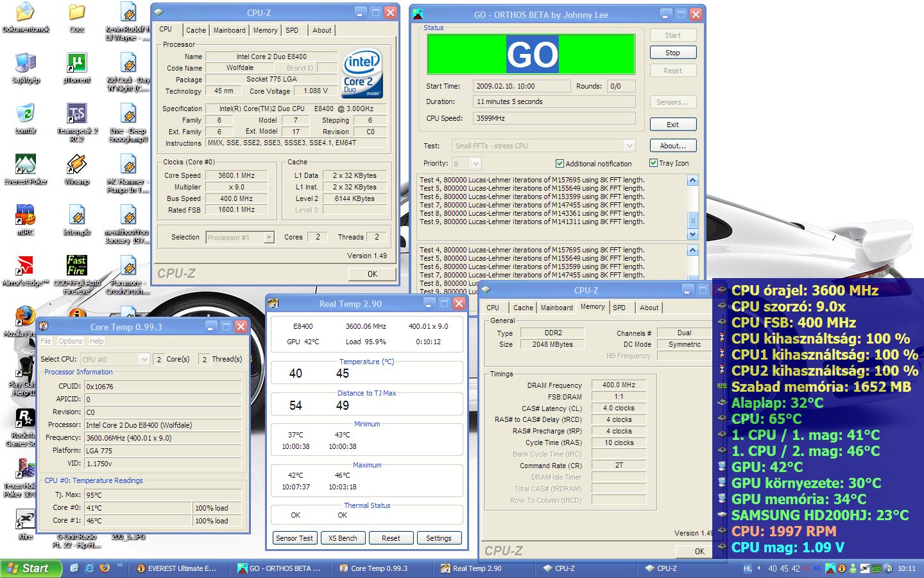Click the Real Temp title bar icon
The image size is (924, 578).
click(x=273, y=303)
